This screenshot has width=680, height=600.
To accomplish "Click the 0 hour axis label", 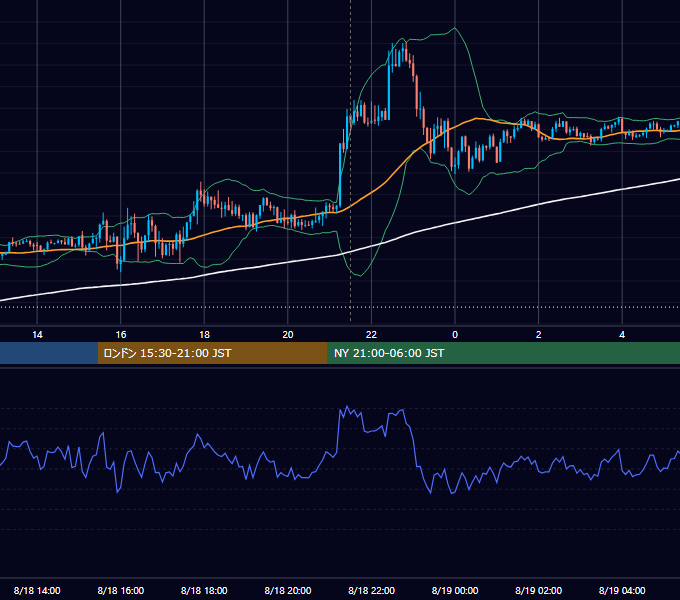I will pyautogui.click(x=455, y=335).
